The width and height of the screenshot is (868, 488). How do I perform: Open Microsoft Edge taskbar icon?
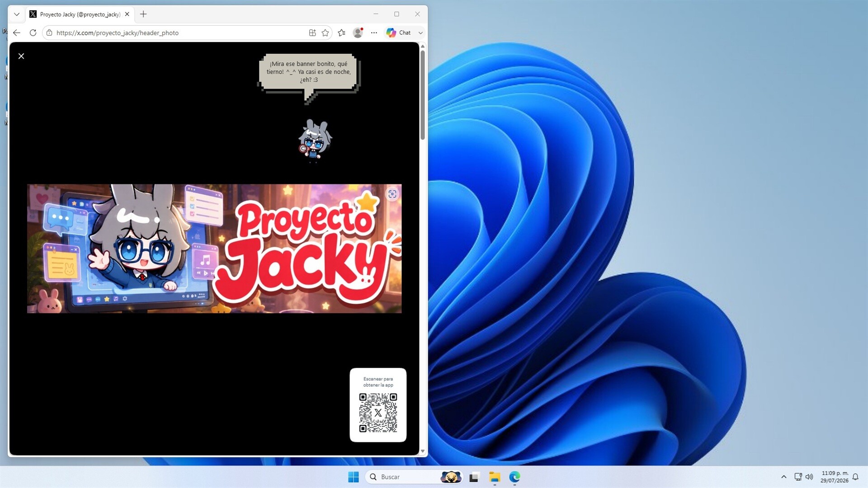pos(515,477)
